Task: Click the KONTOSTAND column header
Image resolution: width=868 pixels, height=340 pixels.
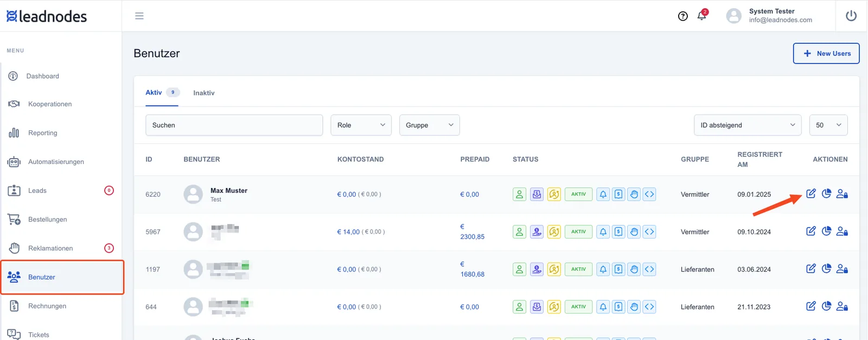Action: click(360, 159)
